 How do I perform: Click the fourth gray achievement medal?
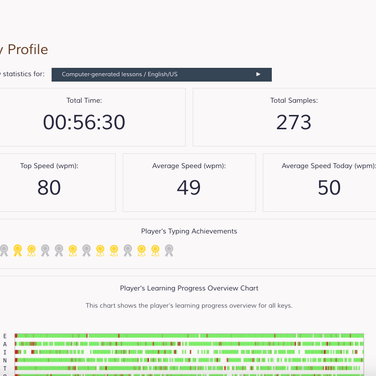click(x=86, y=250)
